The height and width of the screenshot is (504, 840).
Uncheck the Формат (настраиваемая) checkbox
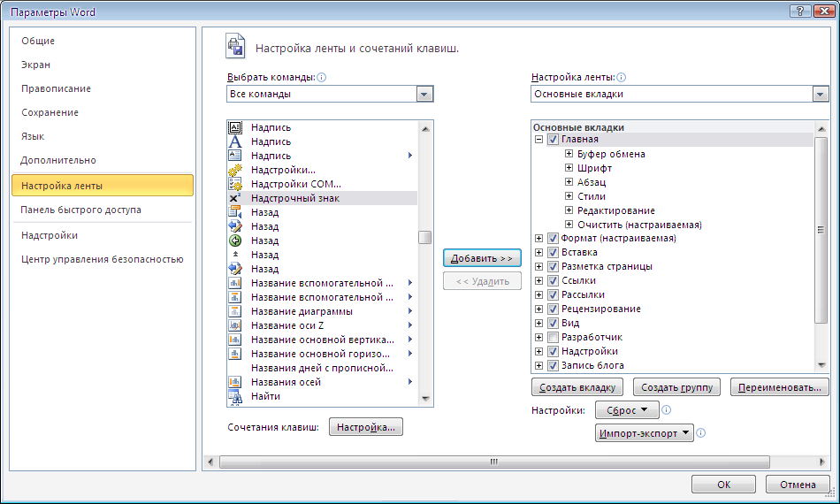pos(553,239)
